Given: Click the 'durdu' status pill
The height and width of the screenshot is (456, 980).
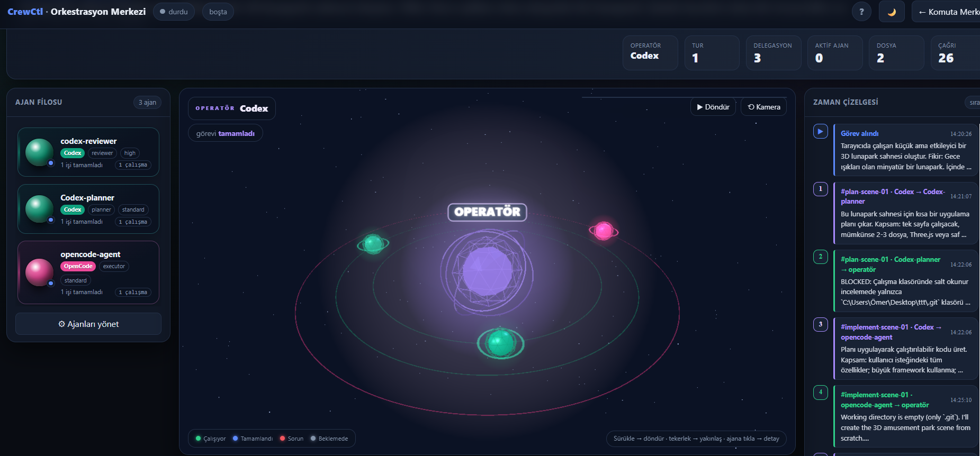Looking at the screenshot, I should pos(174,12).
